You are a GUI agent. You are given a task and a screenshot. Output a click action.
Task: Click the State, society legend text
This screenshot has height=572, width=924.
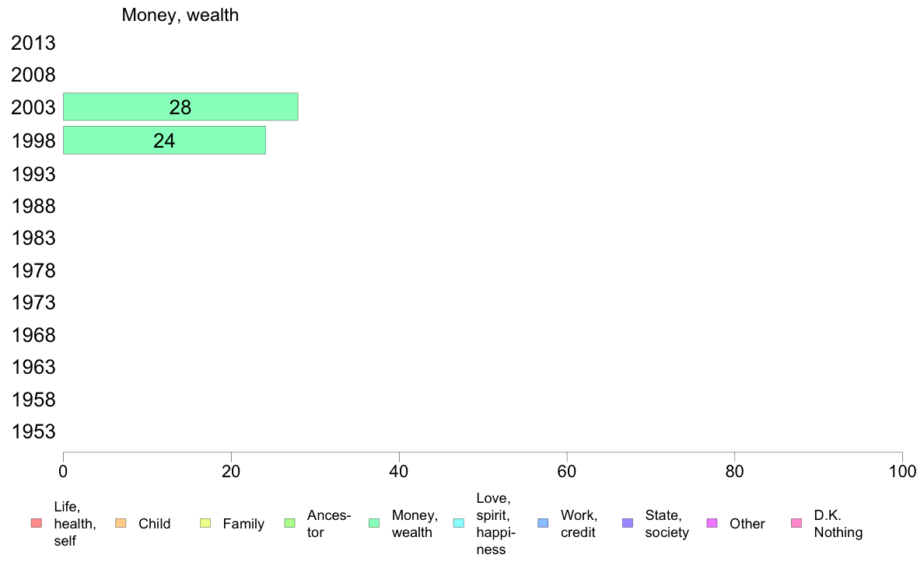tap(667, 524)
